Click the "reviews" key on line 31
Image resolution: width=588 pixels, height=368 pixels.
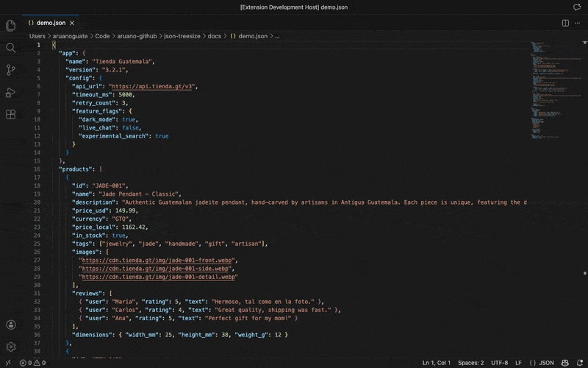[x=89, y=293]
